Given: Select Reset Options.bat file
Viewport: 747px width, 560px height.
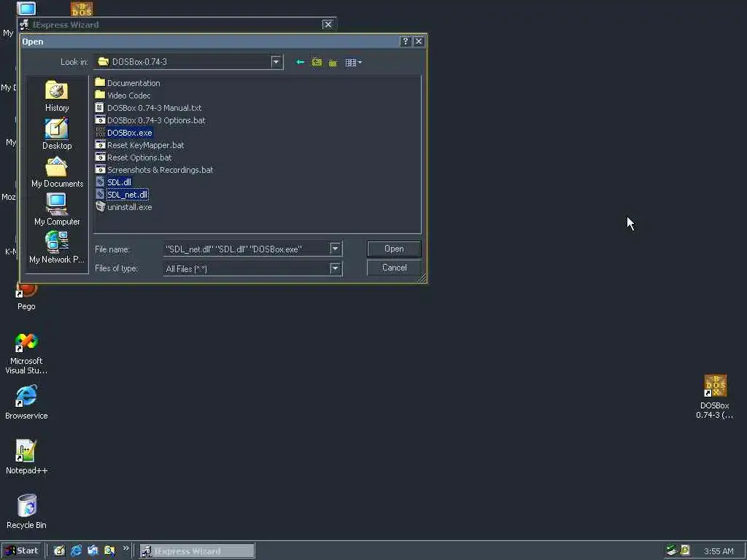Looking at the screenshot, I should 133,157.
